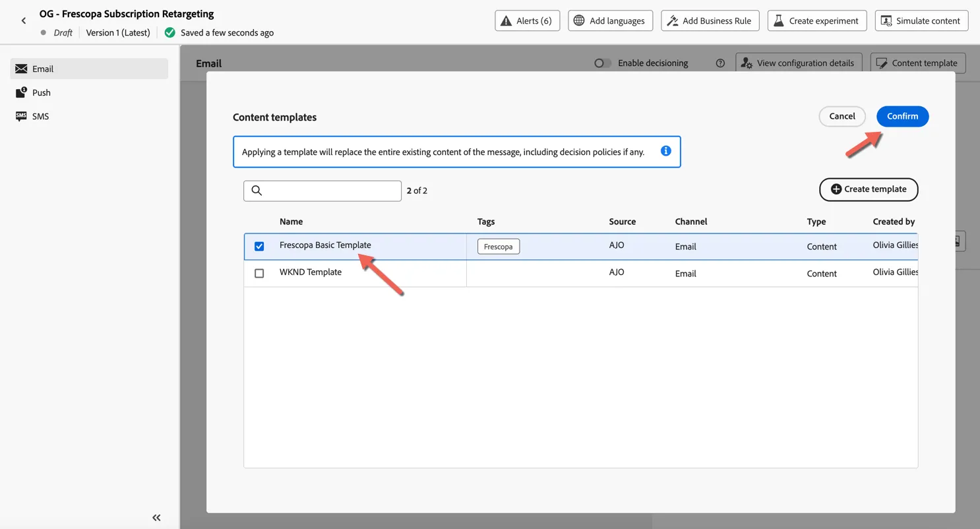
Task: Click Version 1 (Latest) label
Action: pyautogui.click(x=118, y=32)
